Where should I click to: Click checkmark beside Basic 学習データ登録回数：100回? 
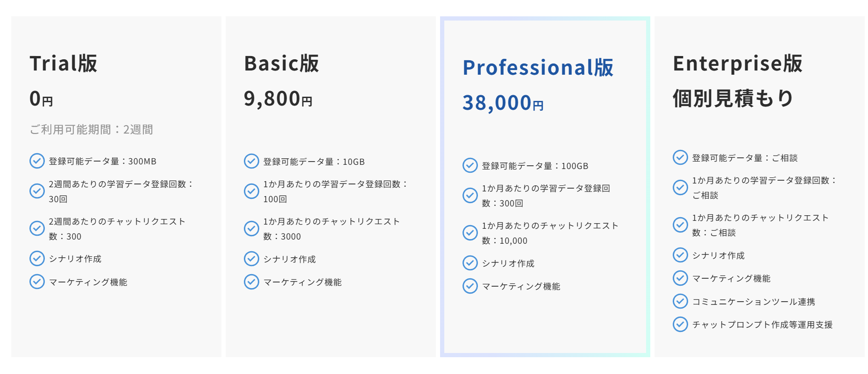pos(251,191)
